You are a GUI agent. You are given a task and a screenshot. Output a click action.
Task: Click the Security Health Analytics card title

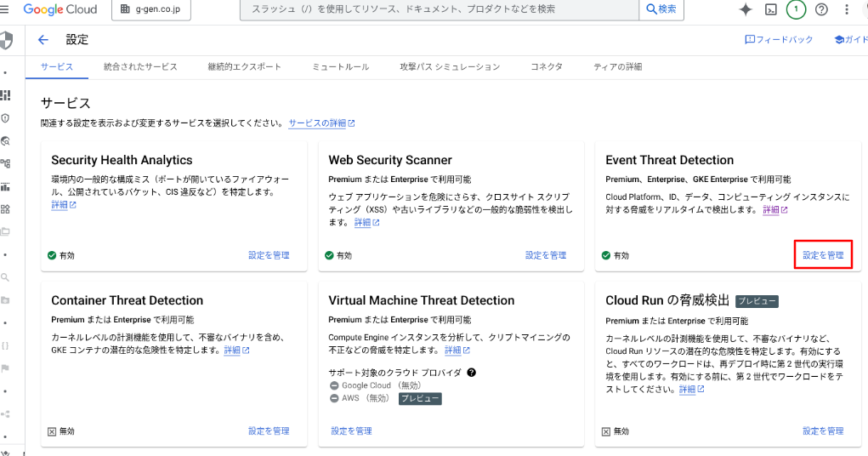[x=122, y=160]
